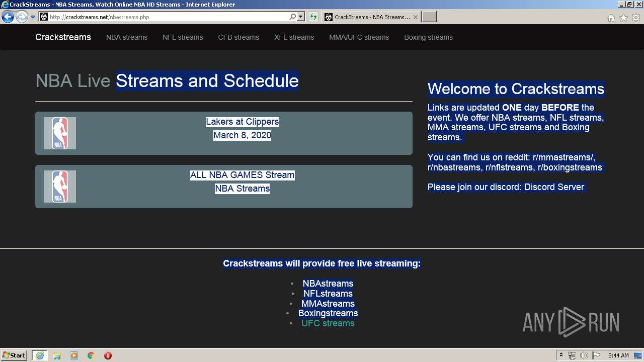Open the recent pages dropdown arrow
The image size is (644, 362).
[33, 17]
